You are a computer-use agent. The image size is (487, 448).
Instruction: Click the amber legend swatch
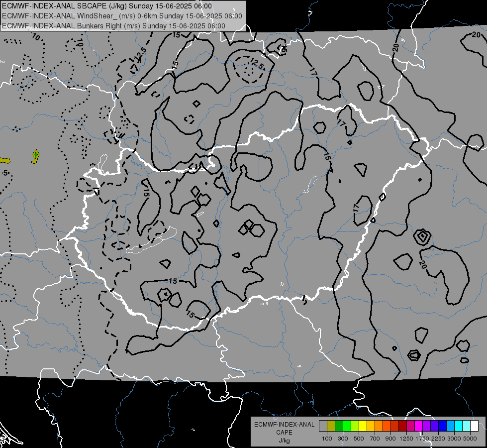click(x=371, y=426)
